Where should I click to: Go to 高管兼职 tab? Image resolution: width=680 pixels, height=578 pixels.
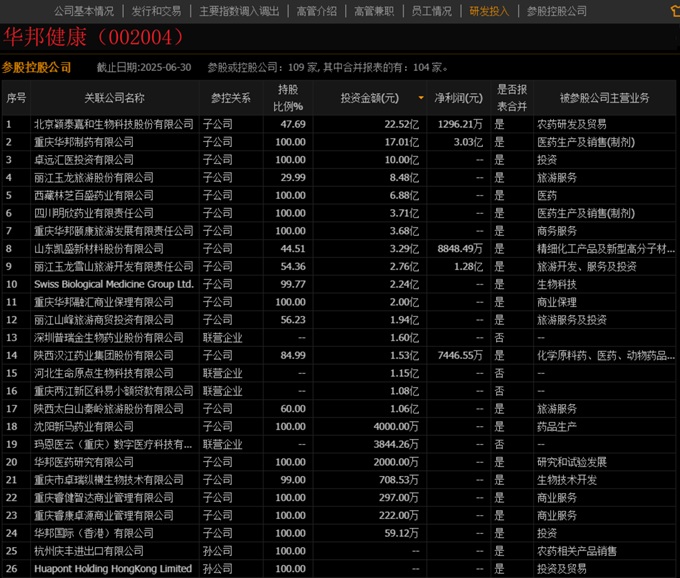point(374,11)
